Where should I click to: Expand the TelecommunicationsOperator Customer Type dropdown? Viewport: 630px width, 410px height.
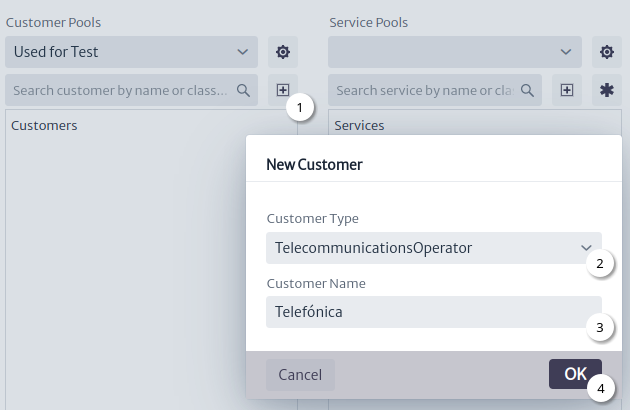(434, 248)
